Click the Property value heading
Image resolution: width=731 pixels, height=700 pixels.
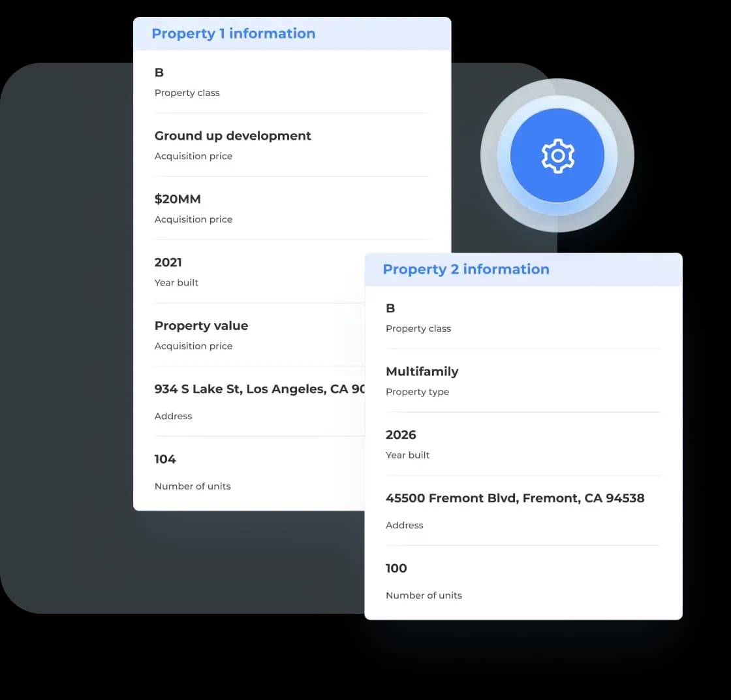[x=201, y=326]
